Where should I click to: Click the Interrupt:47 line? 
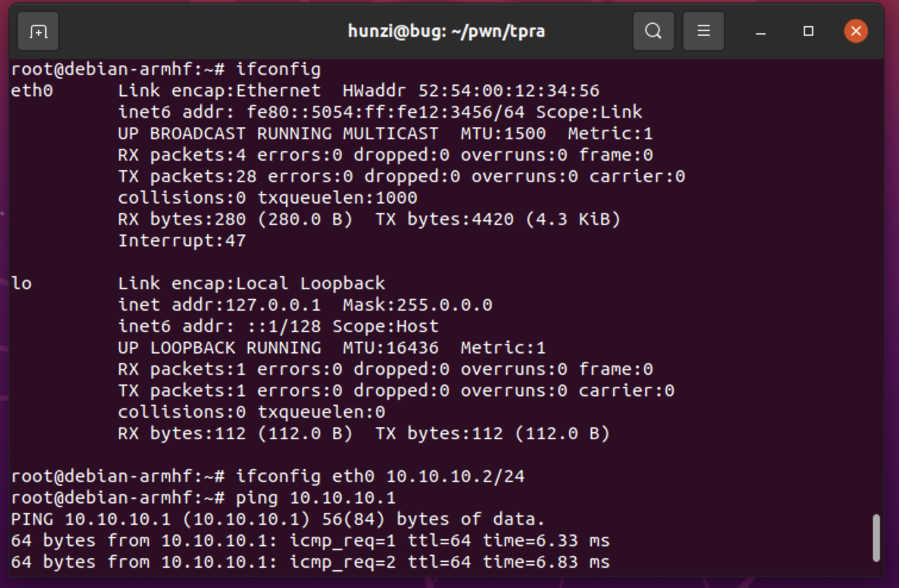pyautogui.click(x=182, y=240)
